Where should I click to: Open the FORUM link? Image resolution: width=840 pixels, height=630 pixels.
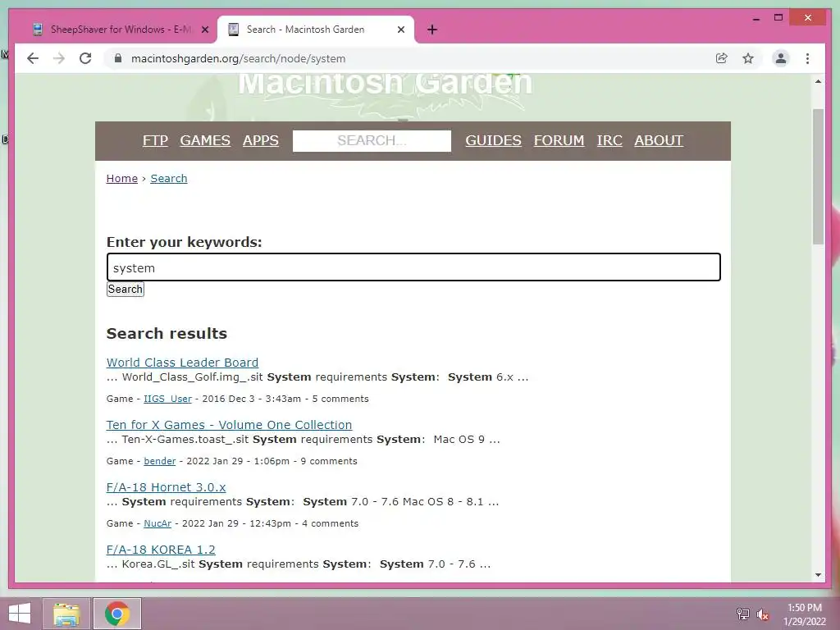click(559, 140)
